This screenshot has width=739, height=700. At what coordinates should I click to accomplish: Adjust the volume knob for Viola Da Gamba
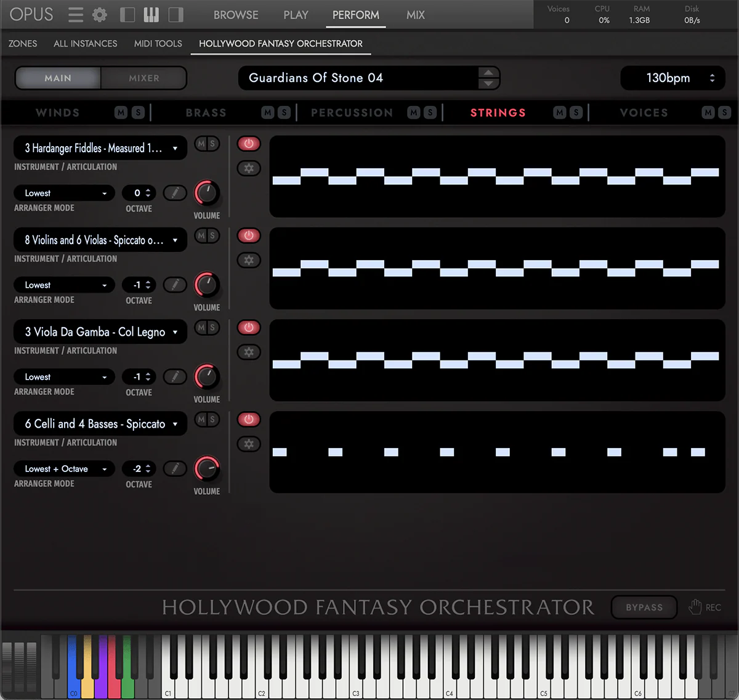click(x=207, y=376)
